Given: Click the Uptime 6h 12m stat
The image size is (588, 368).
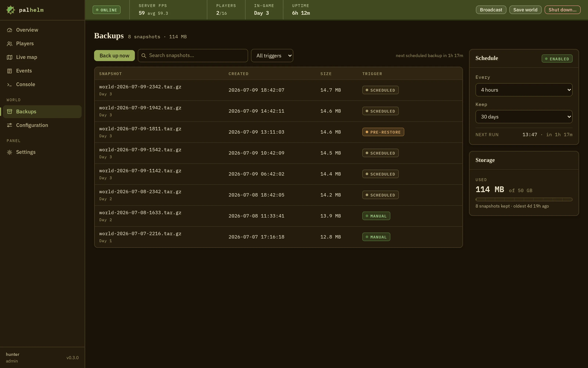Looking at the screenshot, I should coord(301,10).
